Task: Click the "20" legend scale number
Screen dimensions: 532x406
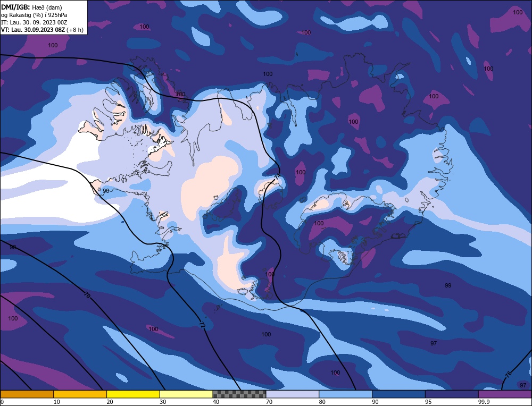Action: [110, 402]
